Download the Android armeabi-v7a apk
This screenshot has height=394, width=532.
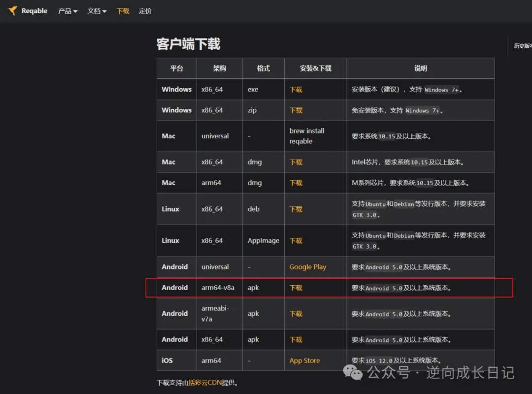coord(296,314)
